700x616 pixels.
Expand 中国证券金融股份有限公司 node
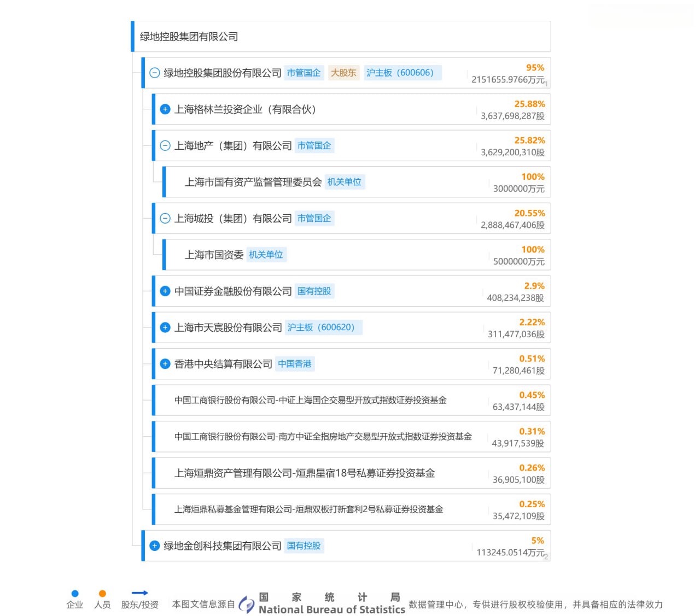(165, 291)
